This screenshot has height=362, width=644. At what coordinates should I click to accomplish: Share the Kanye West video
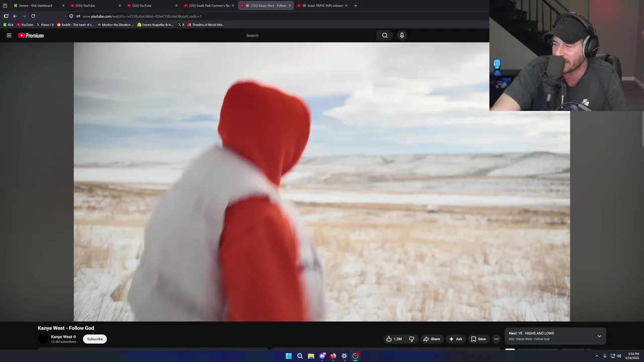point(431,339)
